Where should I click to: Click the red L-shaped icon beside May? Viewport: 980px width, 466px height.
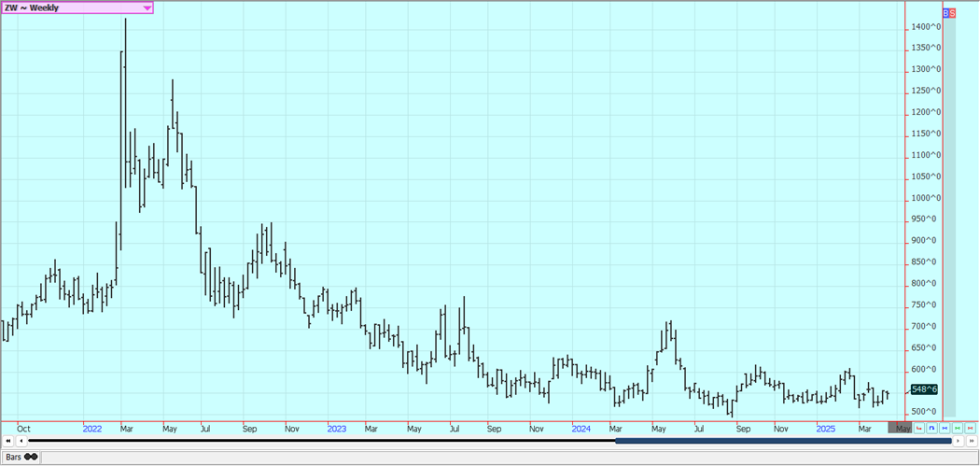click(x=919, y=429)
